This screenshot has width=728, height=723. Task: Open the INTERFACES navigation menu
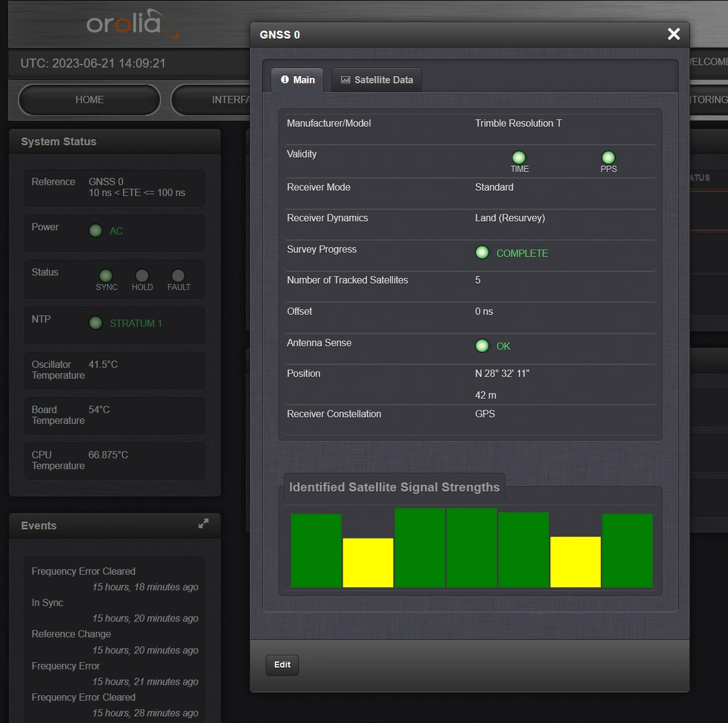[x=210, y=100]
